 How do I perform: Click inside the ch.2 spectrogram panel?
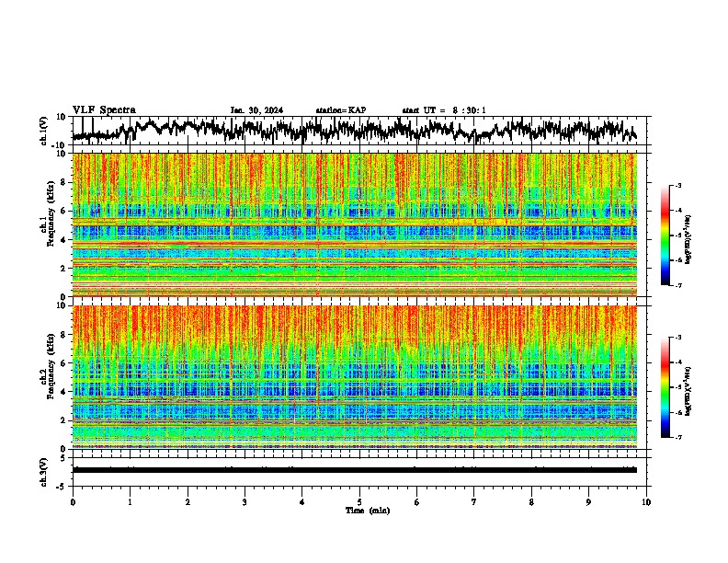pyautogui.click(x=355, y=377)
